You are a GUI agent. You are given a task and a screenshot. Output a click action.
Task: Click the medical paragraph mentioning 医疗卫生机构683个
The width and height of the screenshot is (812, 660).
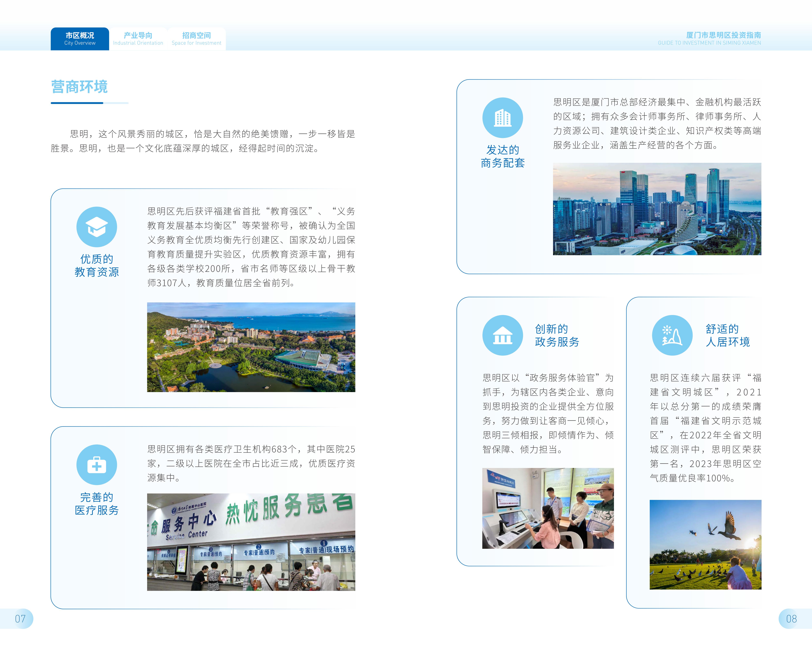click(x=251, y=463)
